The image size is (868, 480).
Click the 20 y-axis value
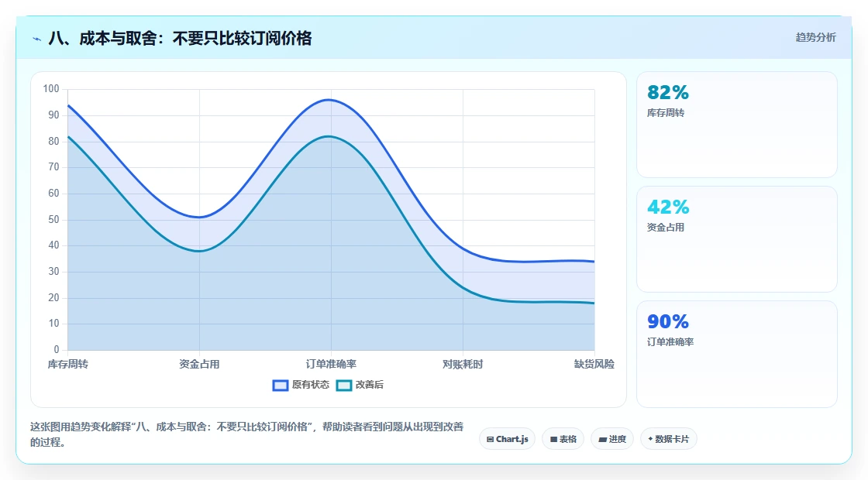53,297
